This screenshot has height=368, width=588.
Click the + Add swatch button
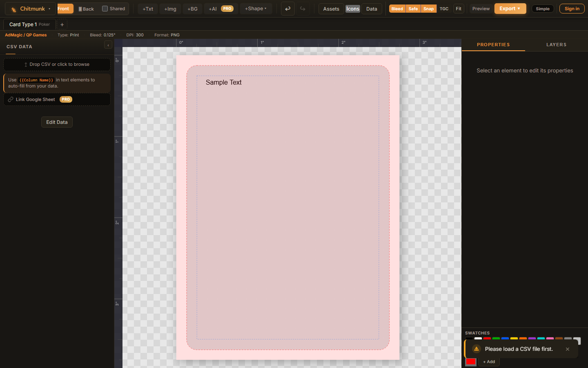tap(489, 362)
